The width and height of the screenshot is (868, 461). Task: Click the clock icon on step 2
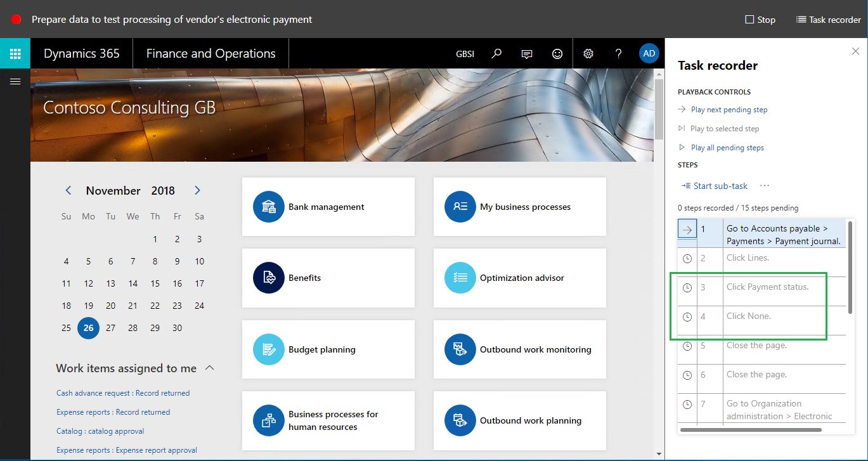click(687, 258)
